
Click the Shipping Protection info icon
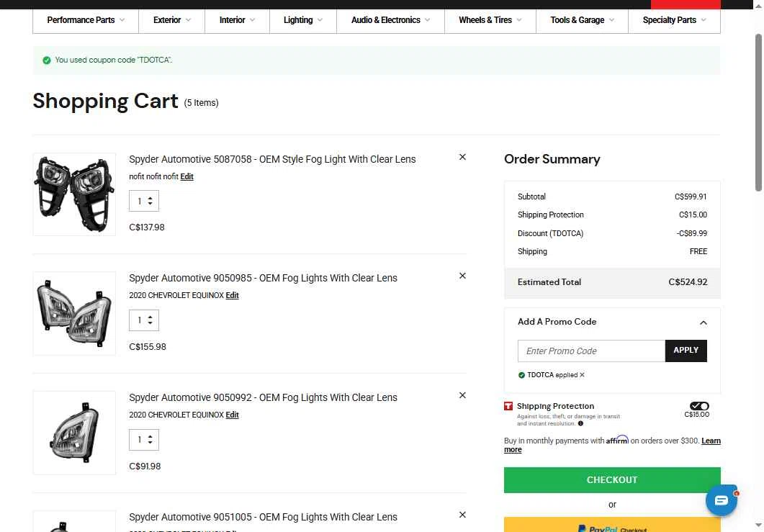coord(580,423)
